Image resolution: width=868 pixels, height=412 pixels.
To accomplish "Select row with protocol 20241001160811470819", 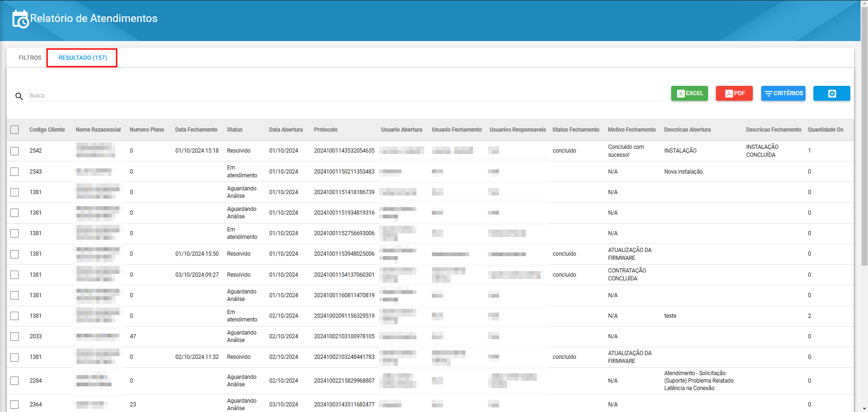I will click(x=14, y=295).
